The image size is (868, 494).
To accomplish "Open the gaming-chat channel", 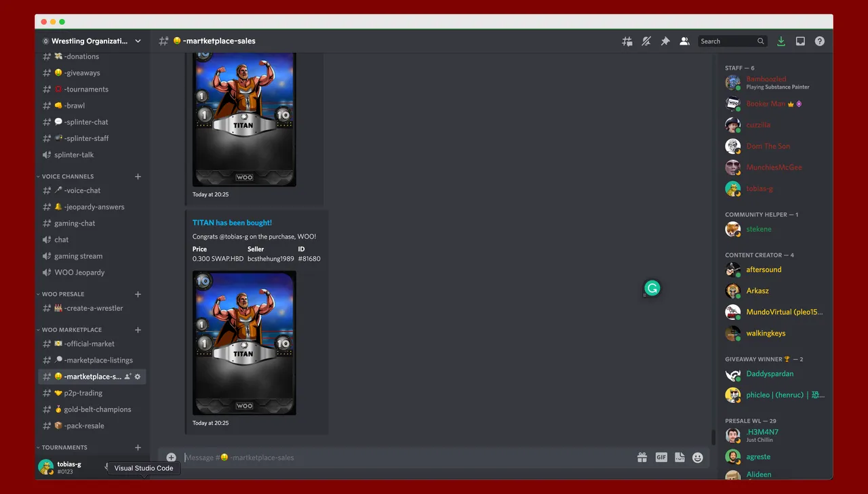I will tap(92, 223).
